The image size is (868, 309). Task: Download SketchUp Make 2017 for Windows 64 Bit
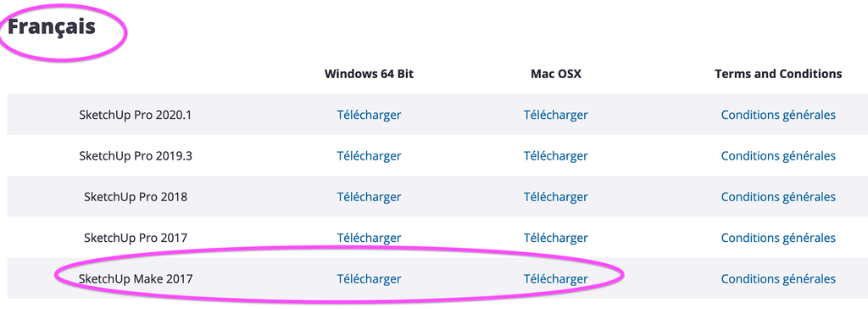point(369,278)
